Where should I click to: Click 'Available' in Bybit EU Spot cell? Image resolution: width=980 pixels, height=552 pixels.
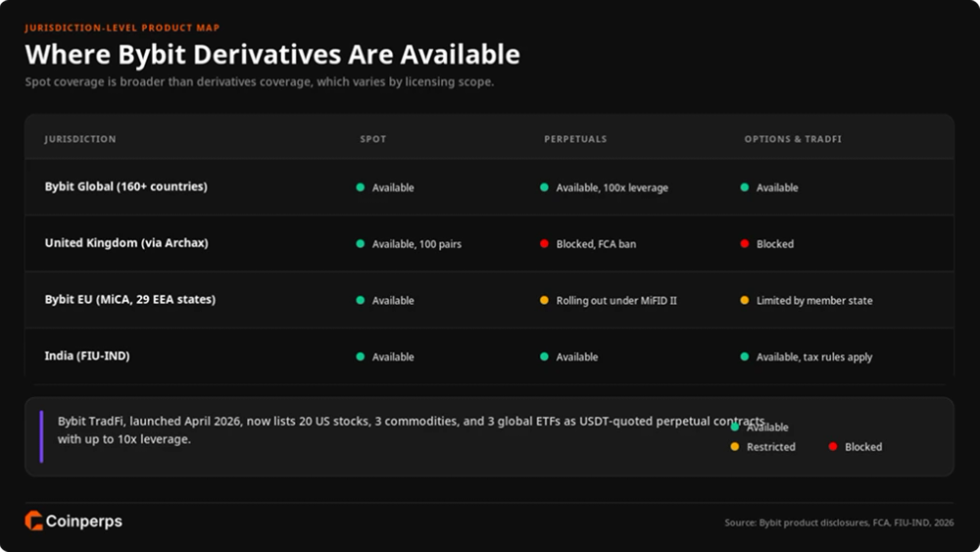point(393,301)
